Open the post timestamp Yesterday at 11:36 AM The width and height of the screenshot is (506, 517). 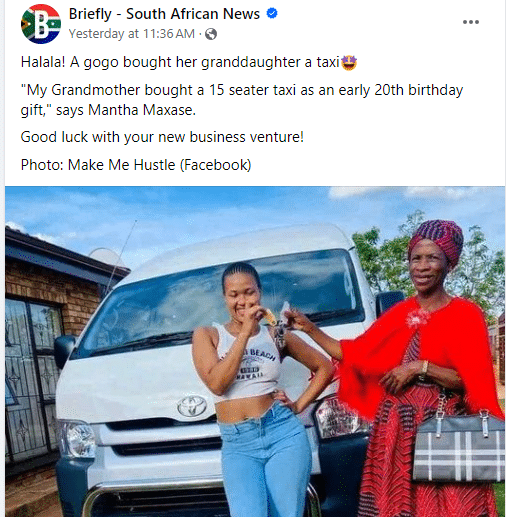pos(132,34)
